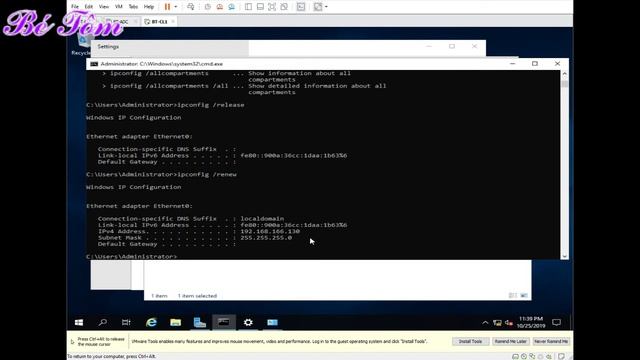640x360 pixels.
Task: Click the Settings window title
Action: 108,47
